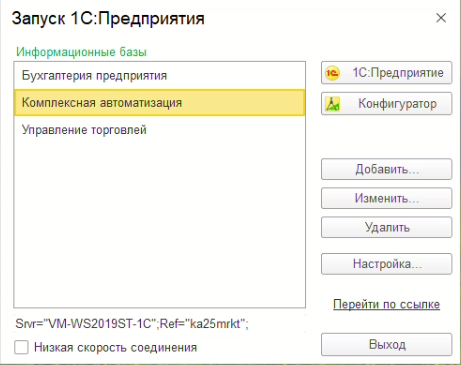Click the Srvr connection string text
This screenshot has width=461, height=365.
click(132, 323)
